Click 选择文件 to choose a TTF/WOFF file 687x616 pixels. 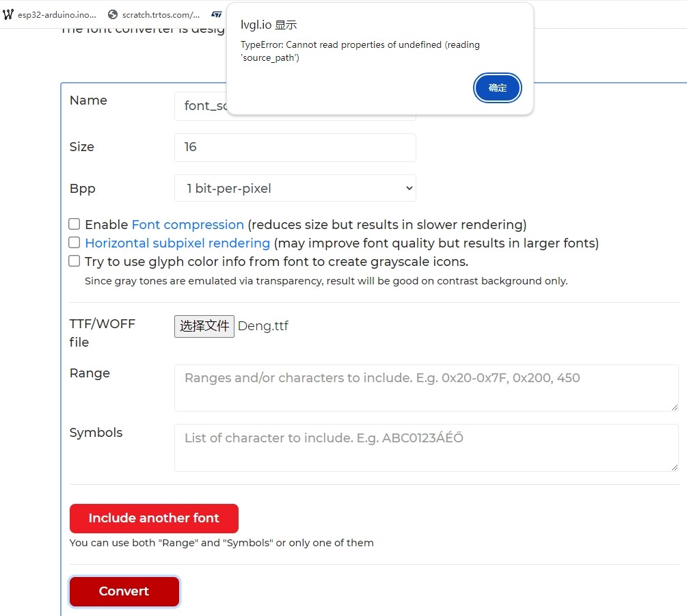[x=203, y=325]
